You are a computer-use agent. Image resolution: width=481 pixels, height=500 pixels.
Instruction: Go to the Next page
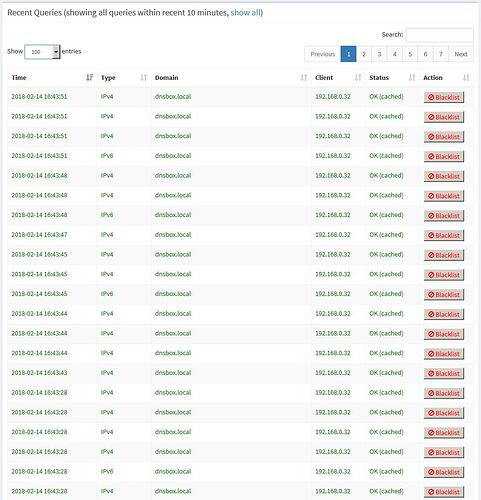point(461,54)
